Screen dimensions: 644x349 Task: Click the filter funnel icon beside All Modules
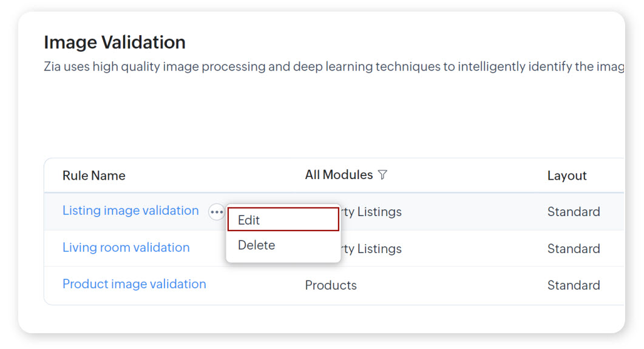[x=382, y=175]
